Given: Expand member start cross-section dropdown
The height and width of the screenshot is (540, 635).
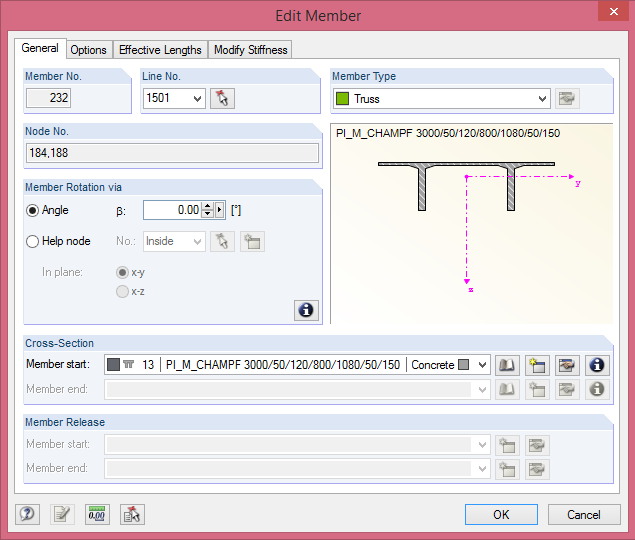Looking at the screenshot, I should click(x=482, y=365).
